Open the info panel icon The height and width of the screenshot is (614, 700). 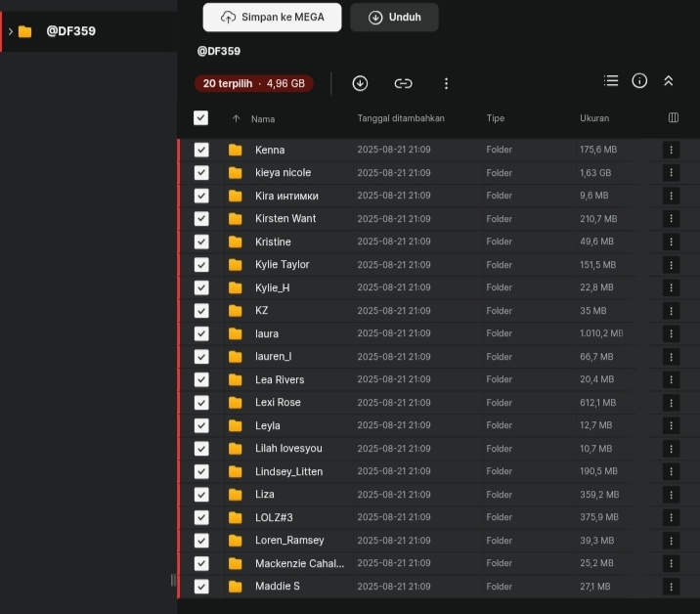[639, 81]
